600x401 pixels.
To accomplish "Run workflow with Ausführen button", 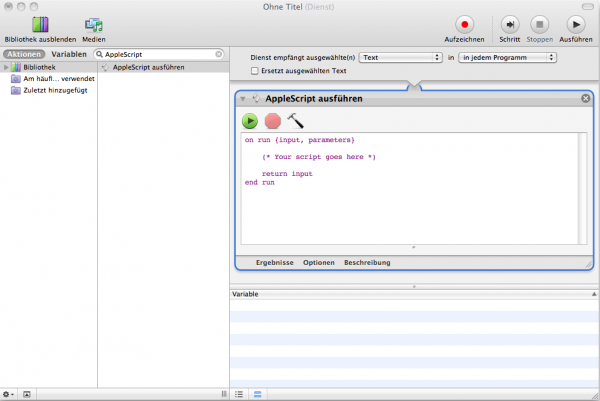I will point(576,24).
